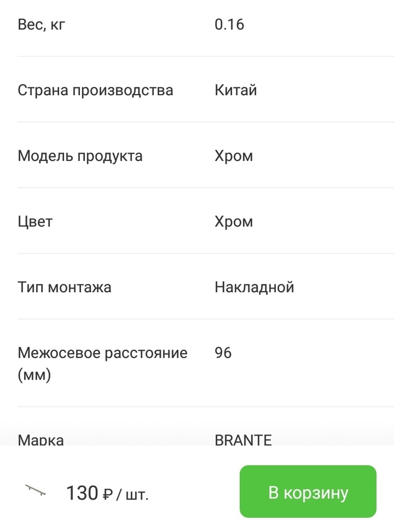Click the Китай country value
The height and width of the screenshot is (532, 394).
pos(236,90)
